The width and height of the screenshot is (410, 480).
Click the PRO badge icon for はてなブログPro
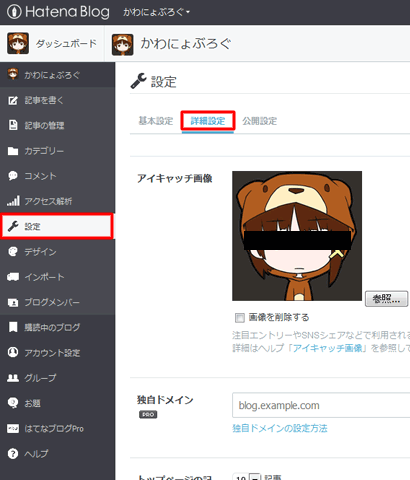tap(13, 428)
